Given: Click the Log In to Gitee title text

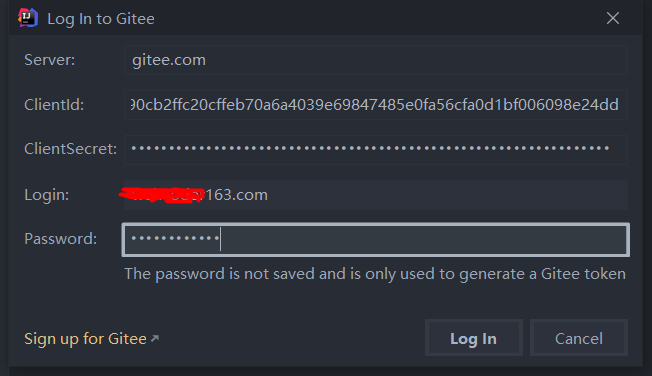Looking at the screenshot, I should (x=101, y=19).
